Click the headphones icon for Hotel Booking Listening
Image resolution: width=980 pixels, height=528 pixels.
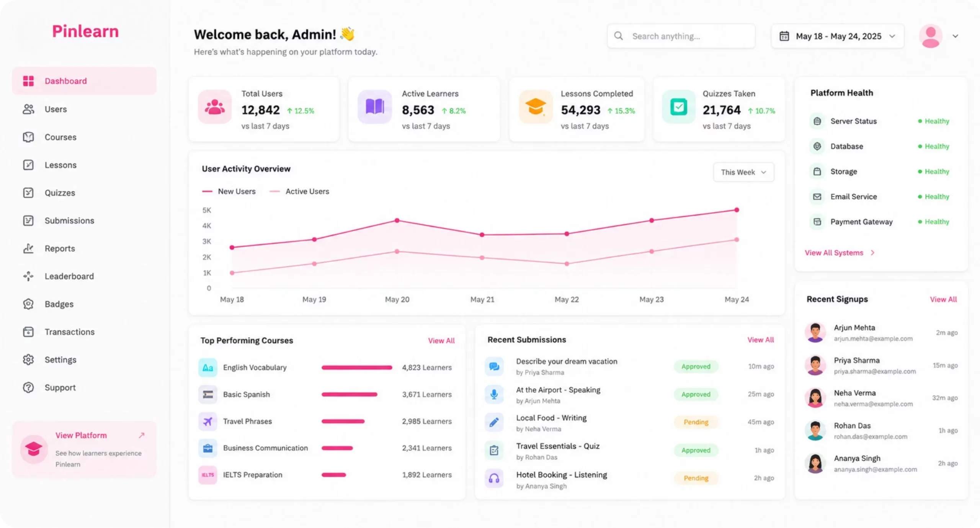coord(494,478)
